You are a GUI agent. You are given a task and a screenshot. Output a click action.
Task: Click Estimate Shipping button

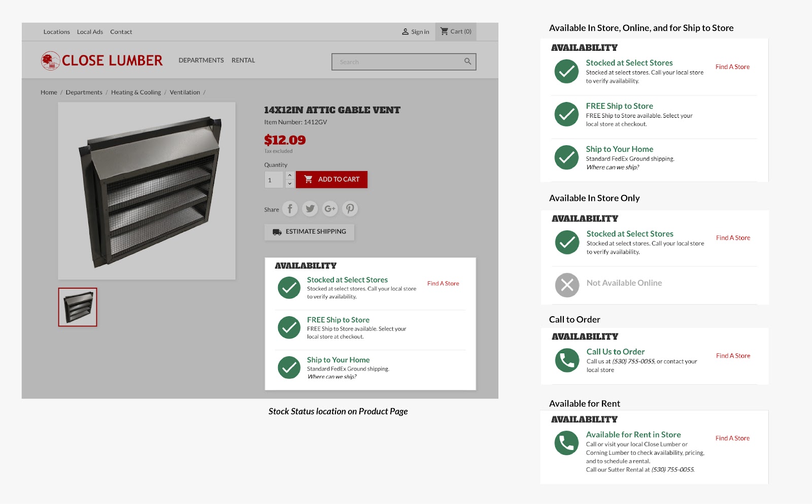click(309, 232)
